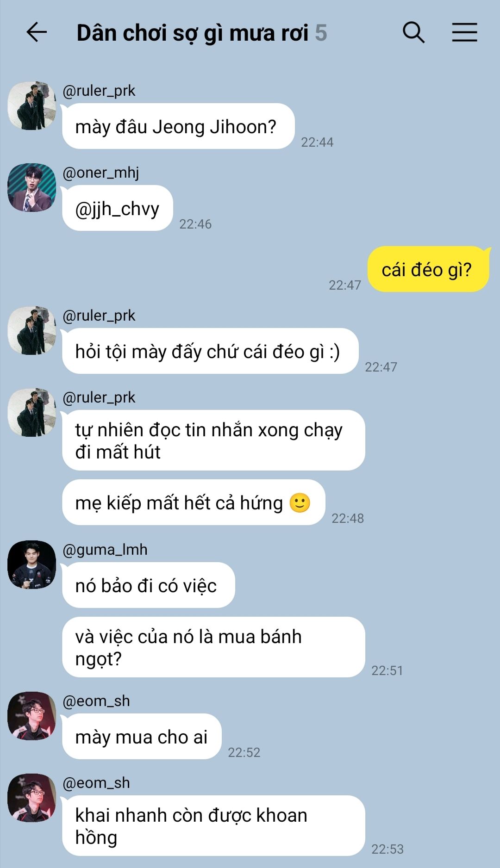The height and width of the screenshot is (868, 500).
Task: Tap the yellow 'cái đéo gì?' bubble
Action: pos(428,269)
